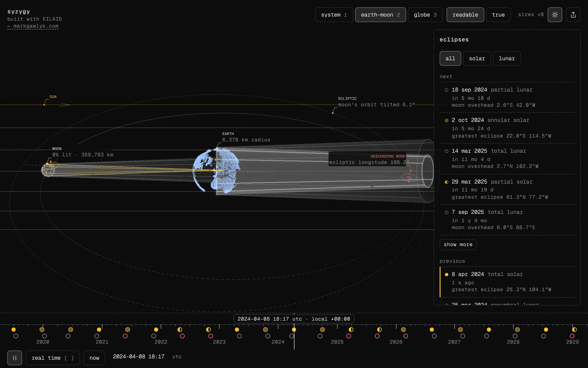Select the red lunar marker below 2029
Image resolution: width=588 pixels, height=368 pixels.
[x=572, y=336]
